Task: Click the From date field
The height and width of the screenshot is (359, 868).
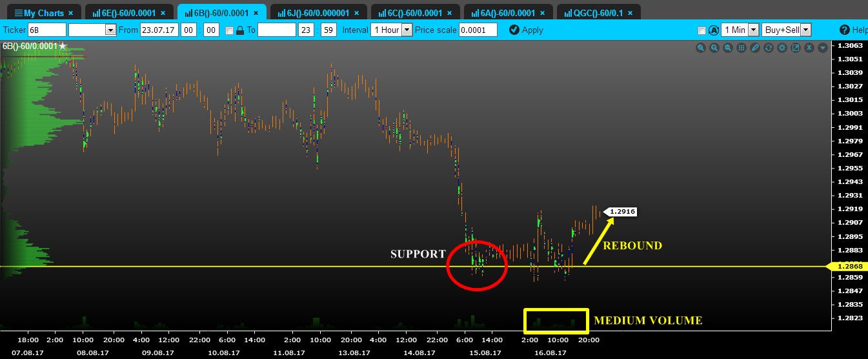Action: tap(160, 30)
